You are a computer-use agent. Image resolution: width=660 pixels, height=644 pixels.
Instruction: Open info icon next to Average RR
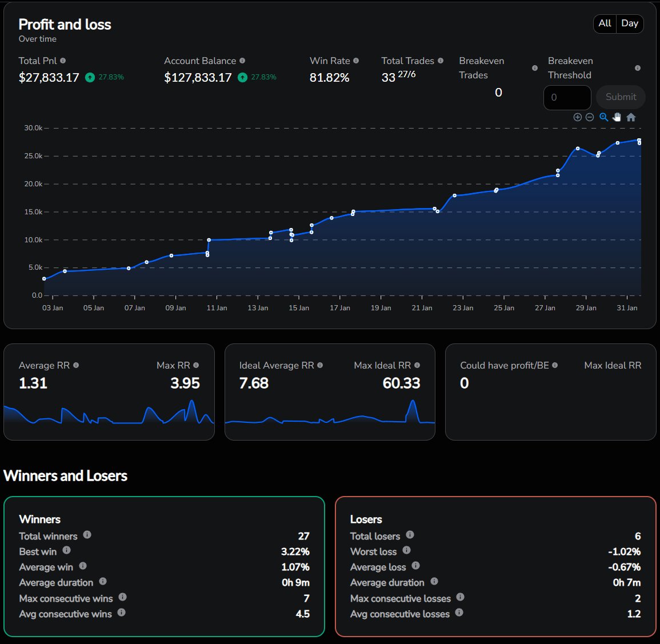pos(76,365)
